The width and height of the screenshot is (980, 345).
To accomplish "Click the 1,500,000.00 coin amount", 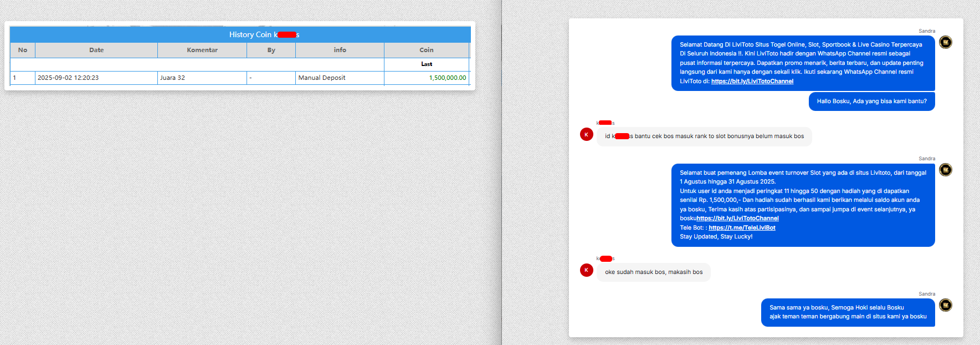I will pyautogui.click(x=448, y=78).
